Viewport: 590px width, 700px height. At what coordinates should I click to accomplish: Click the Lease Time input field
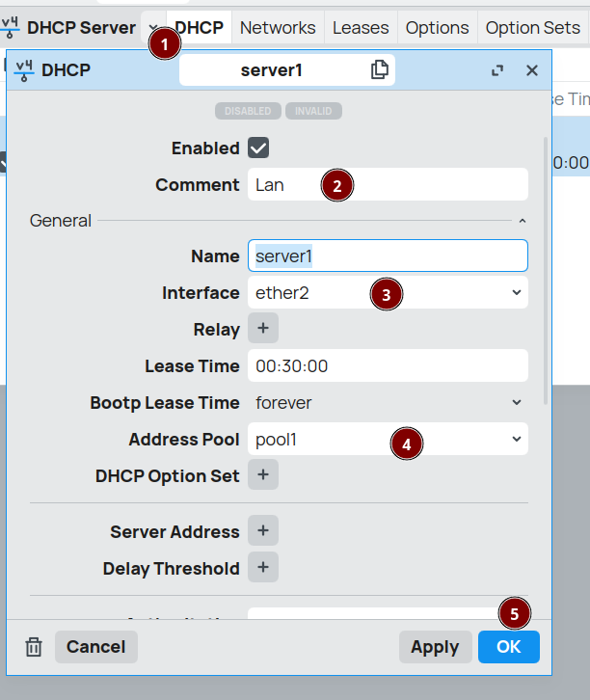(x=388, y=366)
